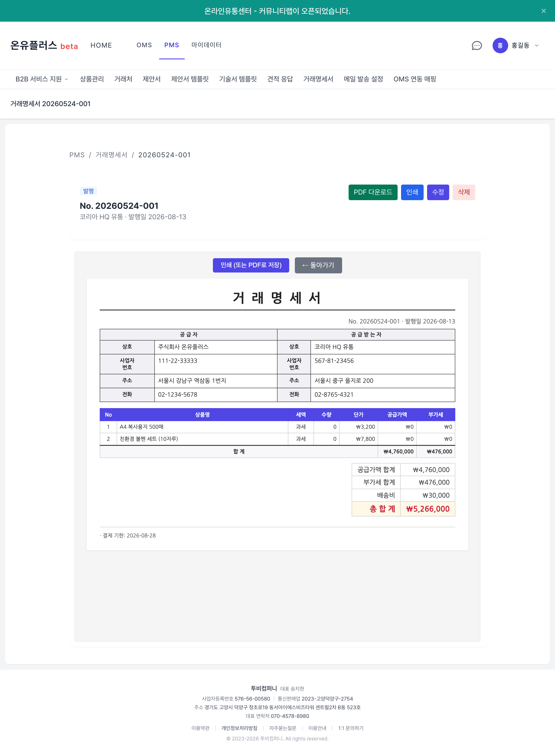Open 상품관리 submenu item

pyautogui.click(x=92, y=79)
